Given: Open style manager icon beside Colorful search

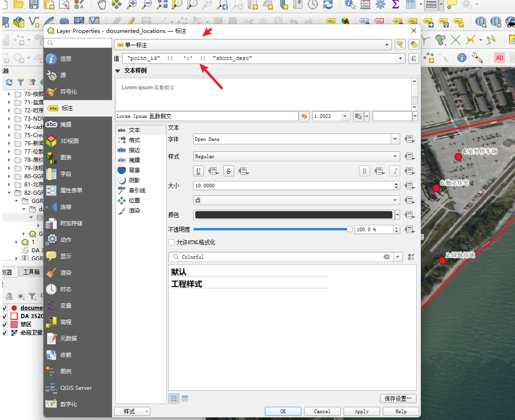Looking at the screenshot, I should (x=411, y=257).
